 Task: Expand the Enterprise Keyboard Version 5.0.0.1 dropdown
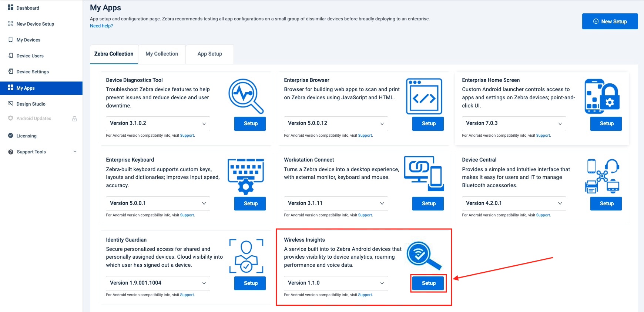point(158,203)
